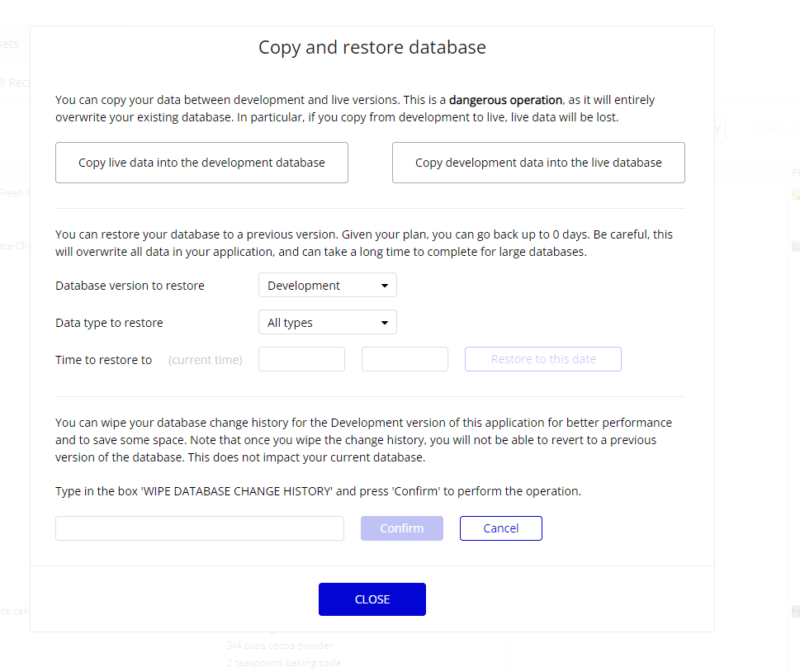The image size is (800, 672).
Task: Click Copy development data into the live database
Action: point(538,163)
